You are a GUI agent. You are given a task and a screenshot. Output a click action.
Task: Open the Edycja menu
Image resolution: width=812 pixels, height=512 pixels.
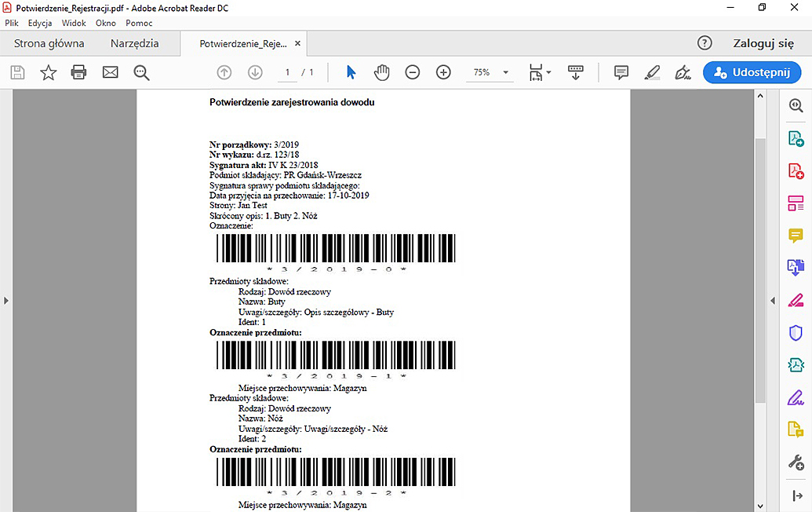pyautogui.click(x=40, y=23)
